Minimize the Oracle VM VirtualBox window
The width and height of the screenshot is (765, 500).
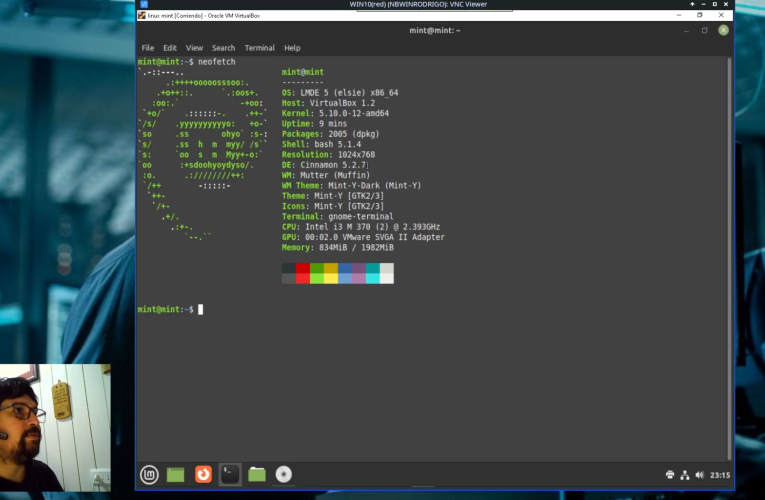click(x=679, y=15)
